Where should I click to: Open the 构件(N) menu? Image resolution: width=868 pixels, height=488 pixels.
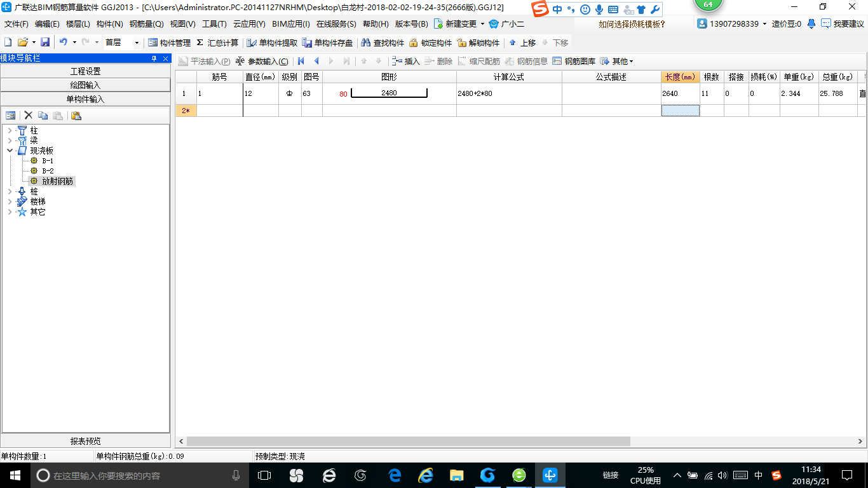click(x=109, y=24)
